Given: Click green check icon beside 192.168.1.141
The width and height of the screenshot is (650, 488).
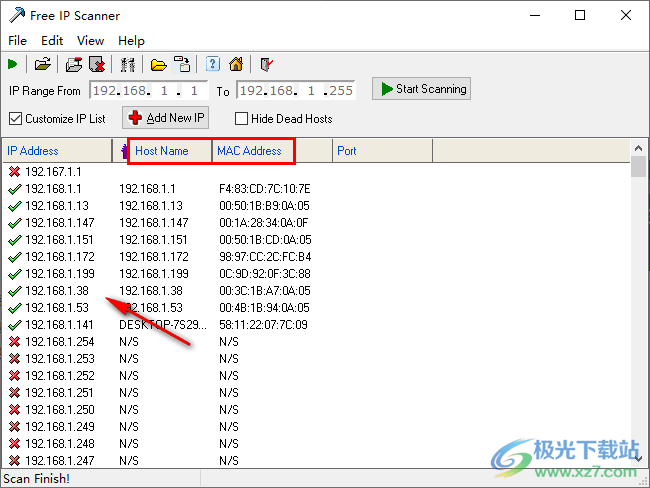Looking at the screenshot, I should click(15, 325).
